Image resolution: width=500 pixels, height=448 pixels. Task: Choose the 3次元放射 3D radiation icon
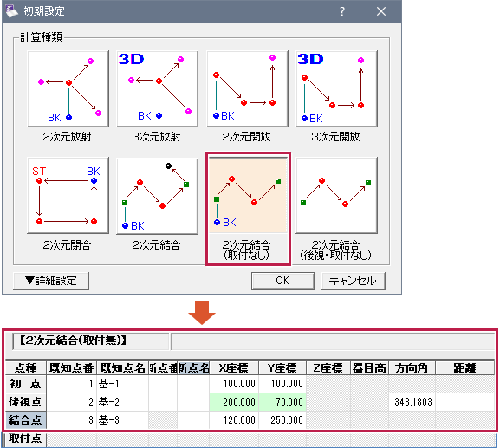158,88
